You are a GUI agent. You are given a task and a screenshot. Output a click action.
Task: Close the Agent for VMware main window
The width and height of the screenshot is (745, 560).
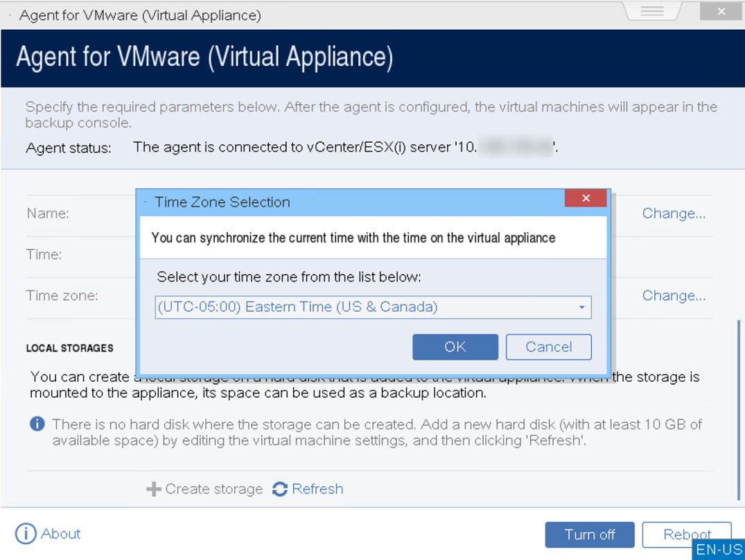pyautogui.click(x=721, y=11)
